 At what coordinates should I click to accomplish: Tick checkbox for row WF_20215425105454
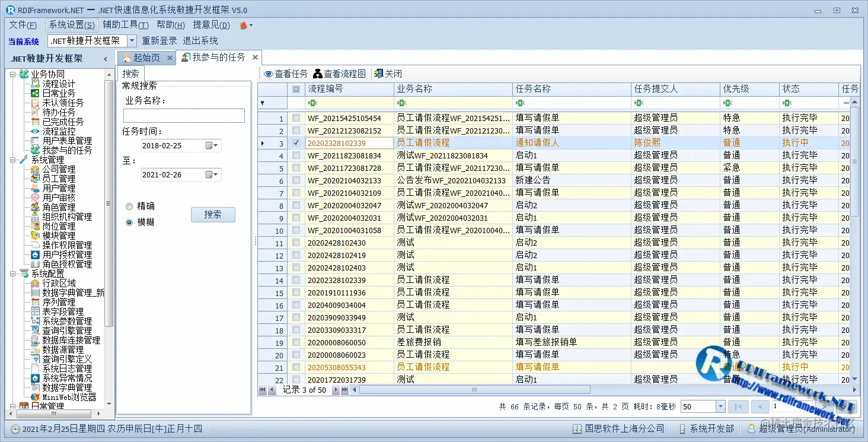click(296, 118)
